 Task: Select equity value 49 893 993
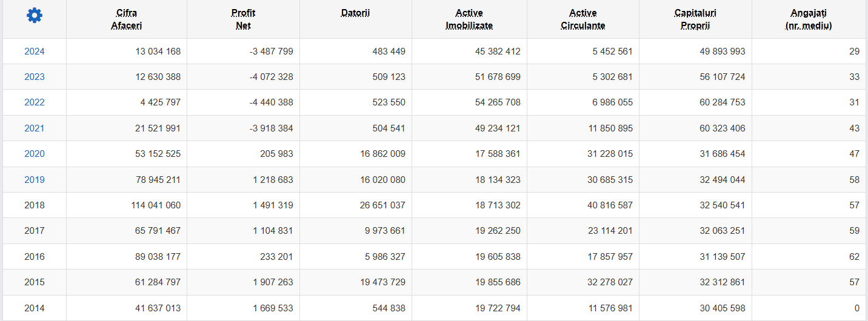723,51
